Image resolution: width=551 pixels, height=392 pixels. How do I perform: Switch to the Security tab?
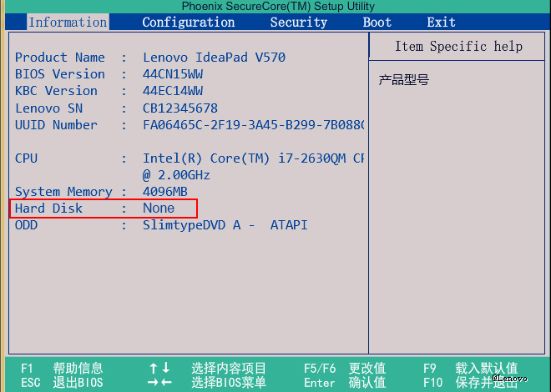(299, 23)
